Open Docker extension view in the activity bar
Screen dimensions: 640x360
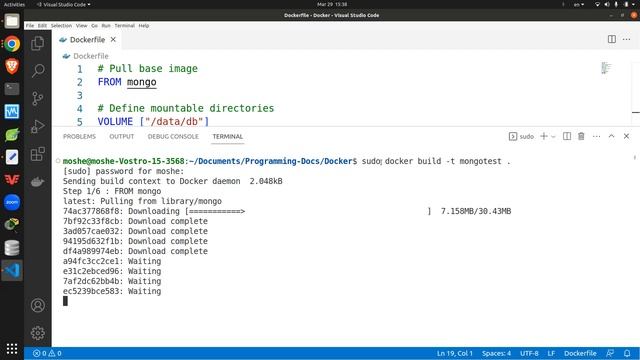(38, 182)
